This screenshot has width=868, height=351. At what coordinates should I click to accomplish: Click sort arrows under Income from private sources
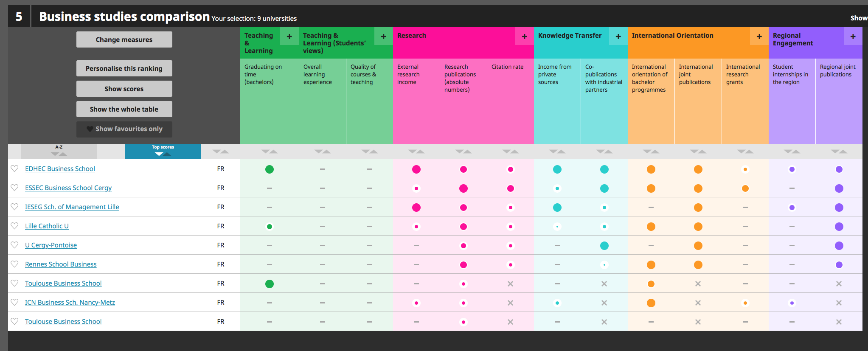tap(557, 152)
